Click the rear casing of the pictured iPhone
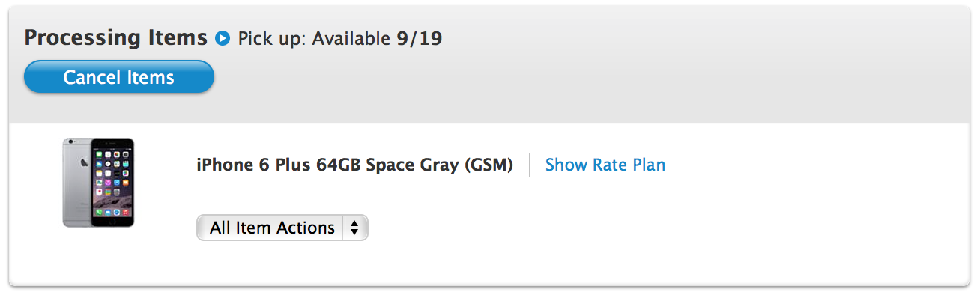This screenshot has height=298, width=980. [76, 182]
